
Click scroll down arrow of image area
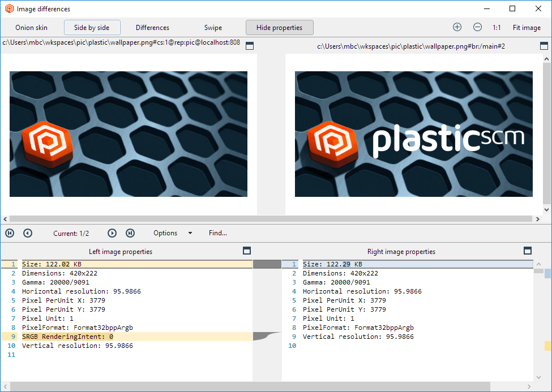click(546, 209)
